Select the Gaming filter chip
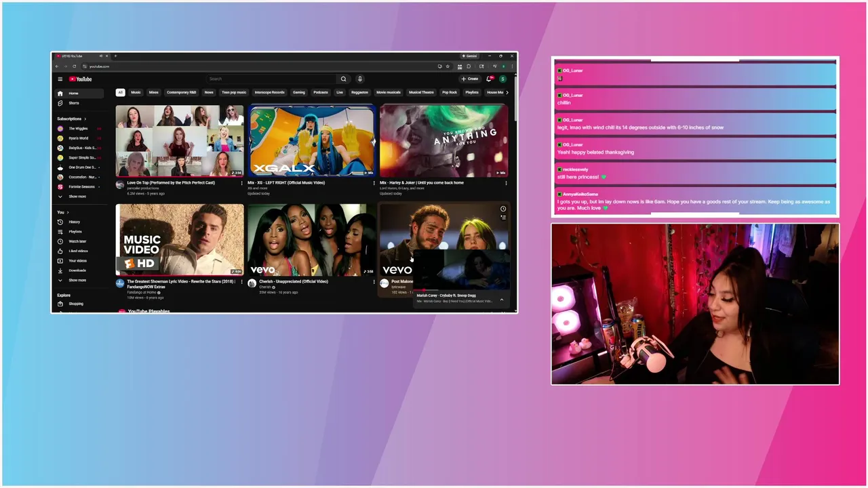Image resolution: width=868 pixels, height=488 pixels. [x=299, y=92]
